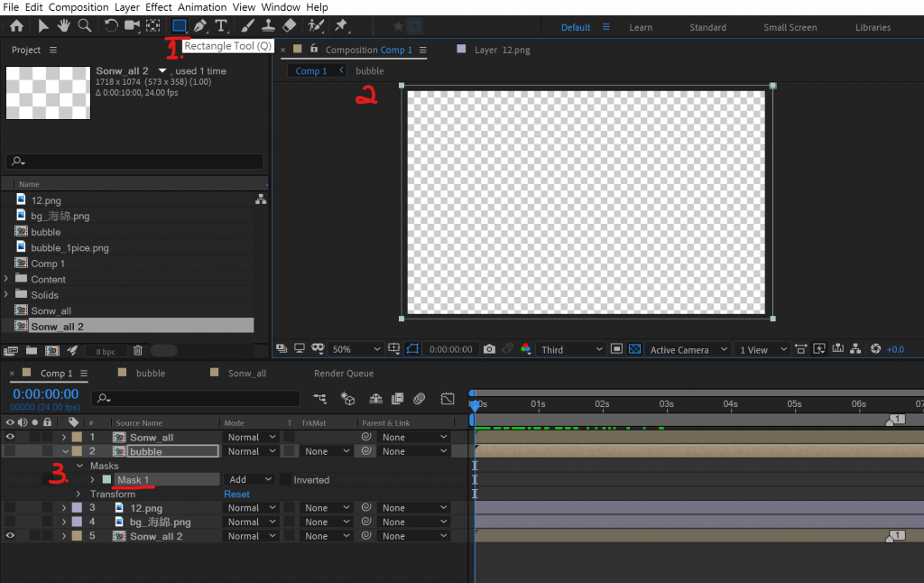924x583 pixels.
Task: Choose the Hand tool
Action: tap(64, 26)
